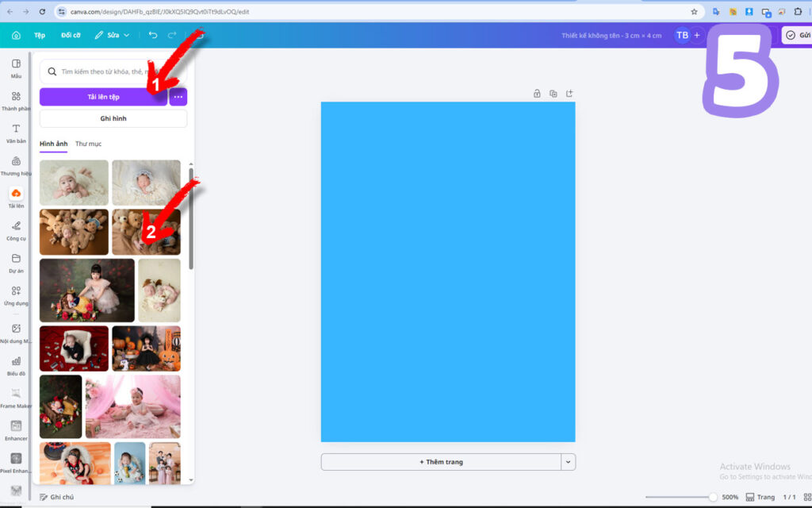Open the Mẫu templates sidebar icon

point(16,68)
